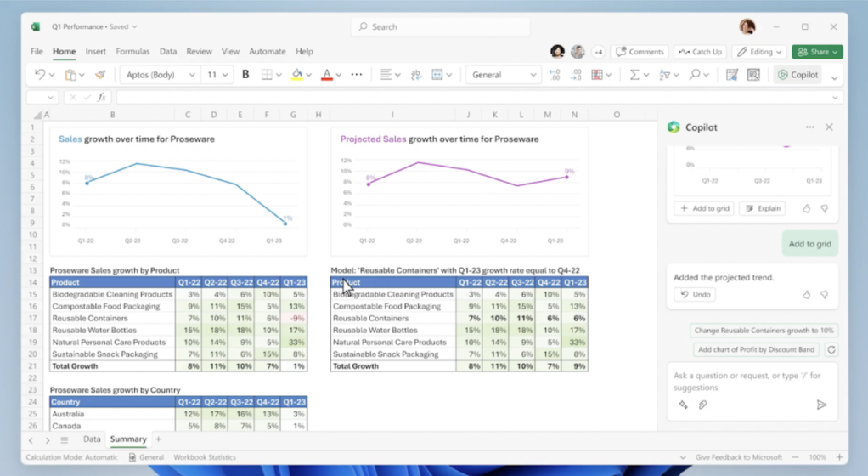Image resolution: width=868 pixels, height=476 pixels.
Task: Close the Copilot pane
Action: coord(829,127)
